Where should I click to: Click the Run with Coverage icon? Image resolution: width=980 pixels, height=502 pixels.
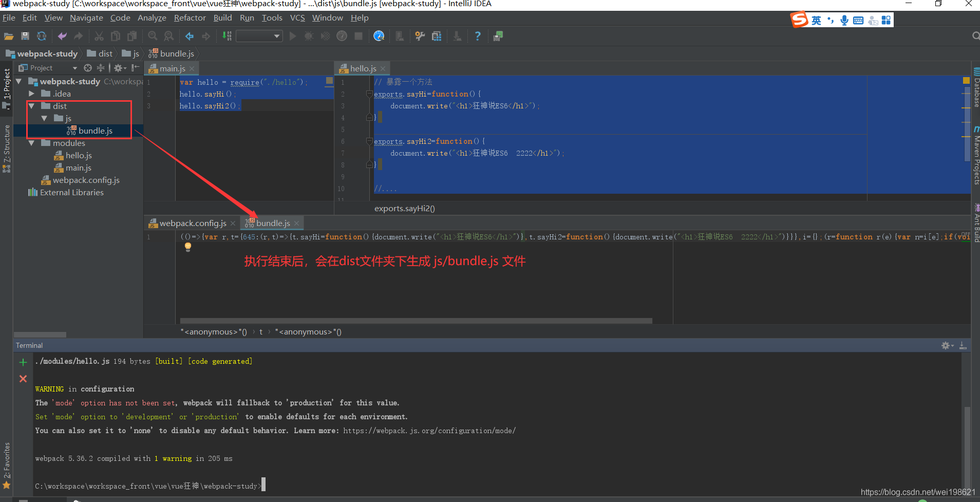pos(325,36)
